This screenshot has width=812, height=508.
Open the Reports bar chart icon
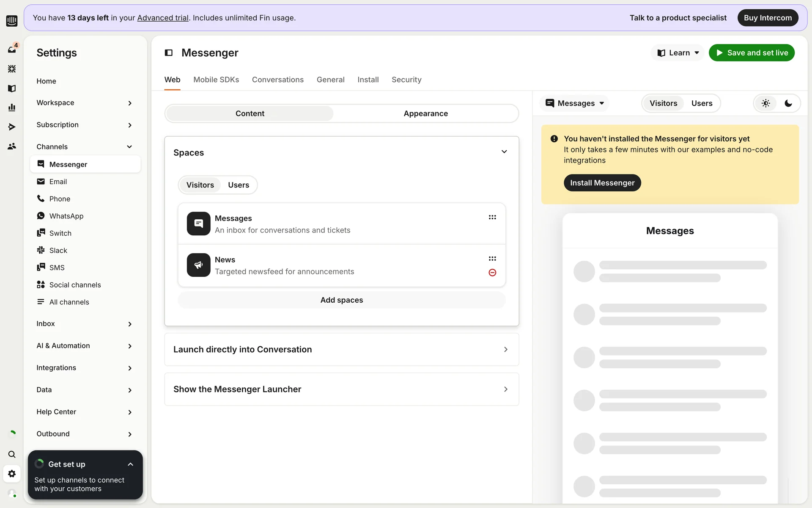[12, 108]
